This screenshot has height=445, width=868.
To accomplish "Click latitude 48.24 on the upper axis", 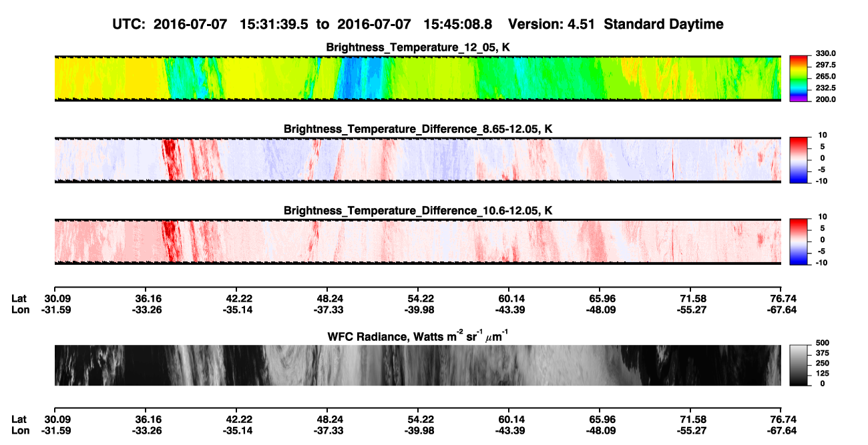I will coord(327,298).
